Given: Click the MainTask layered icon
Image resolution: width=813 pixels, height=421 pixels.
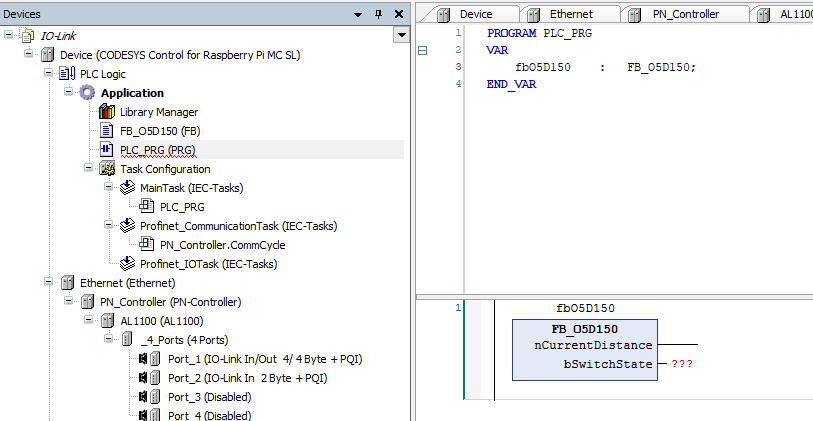Looking at the screenshot, I should [127, 188].
